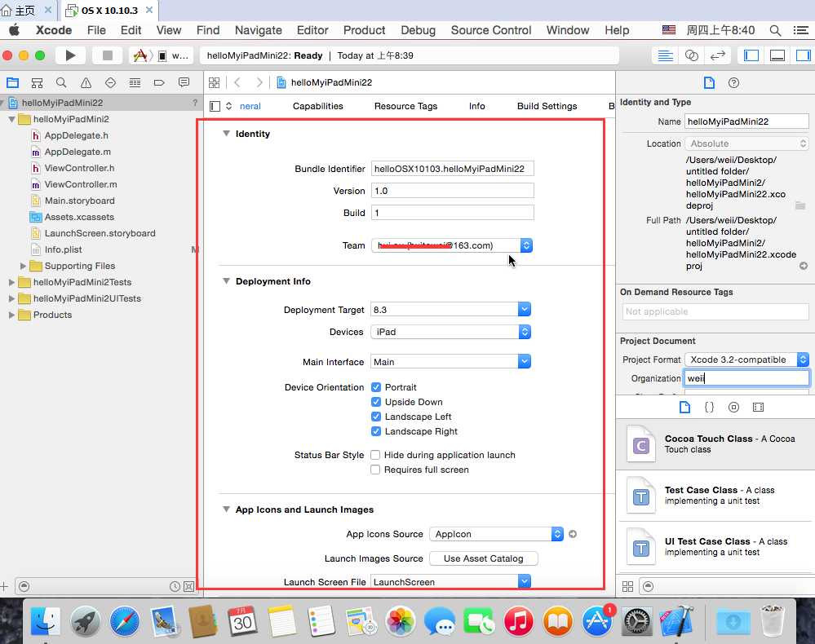Show the Standard editor
This screenshot has height=644, width=815.
tap(666, 55)
